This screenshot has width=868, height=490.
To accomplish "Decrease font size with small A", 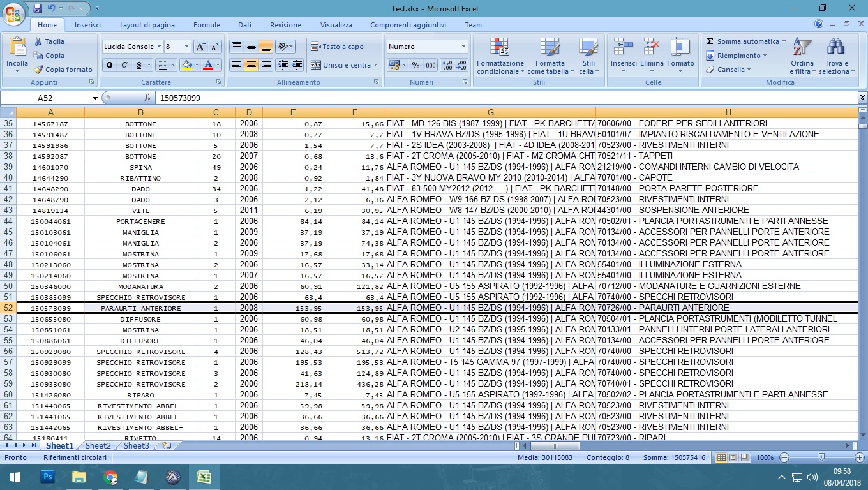I will click(215, 47).
